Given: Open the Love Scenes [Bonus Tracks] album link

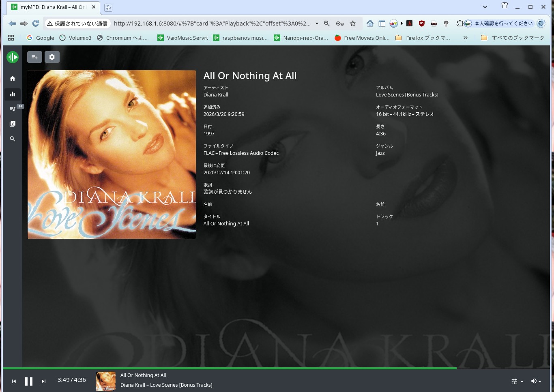Looking at the screenshot, I should pos(407,95).
